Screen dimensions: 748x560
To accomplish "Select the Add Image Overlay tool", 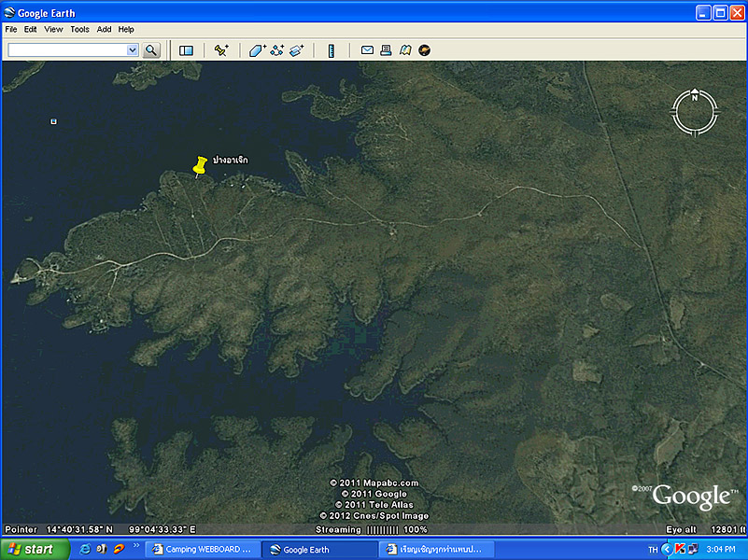I will pyautogui.click(x=297, y=50).
